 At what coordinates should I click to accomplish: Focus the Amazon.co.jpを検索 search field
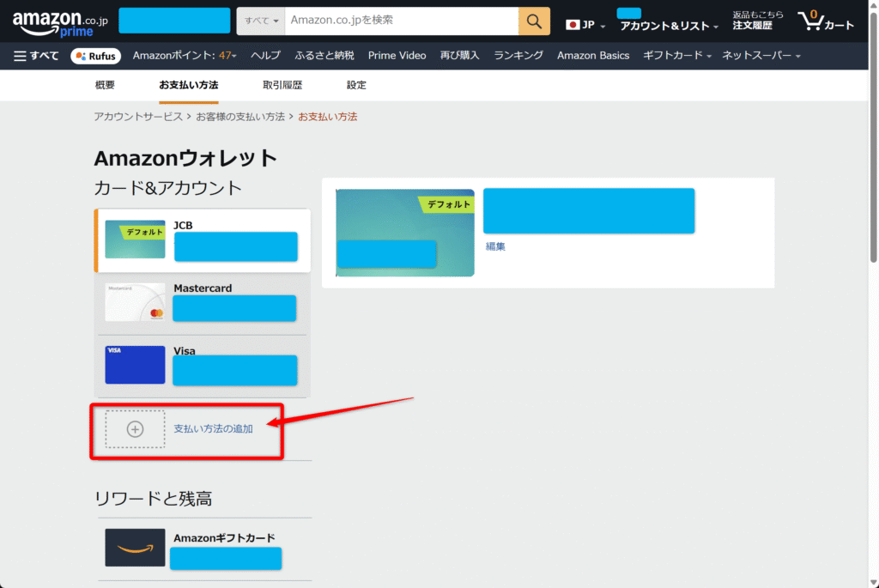402,21
